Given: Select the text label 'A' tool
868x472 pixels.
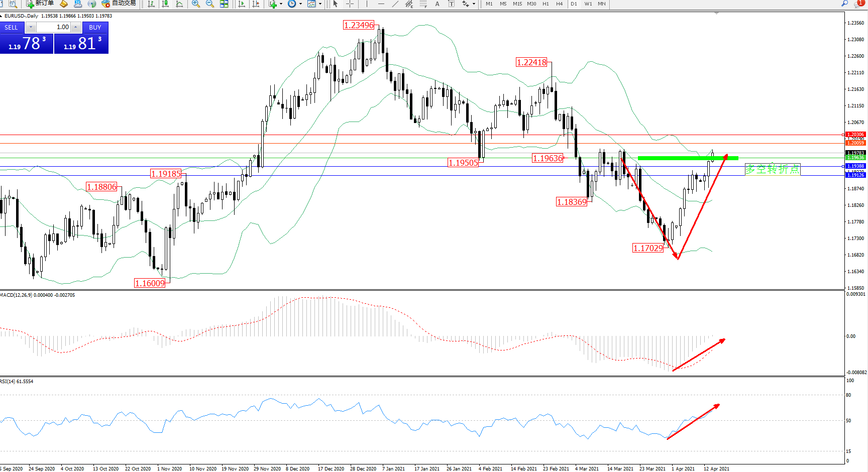Looking at the screenshot, I should (x=437, y=4).
